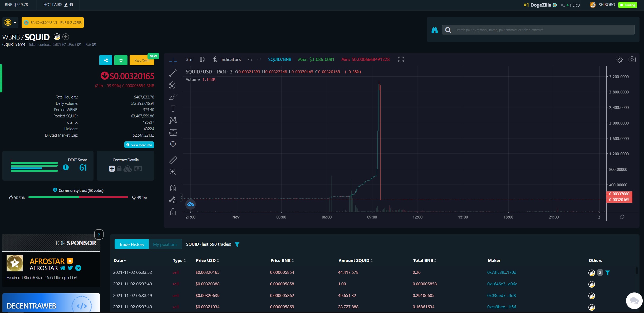
Task: Open the 3m time interval selector
Action: click(189, 59)
